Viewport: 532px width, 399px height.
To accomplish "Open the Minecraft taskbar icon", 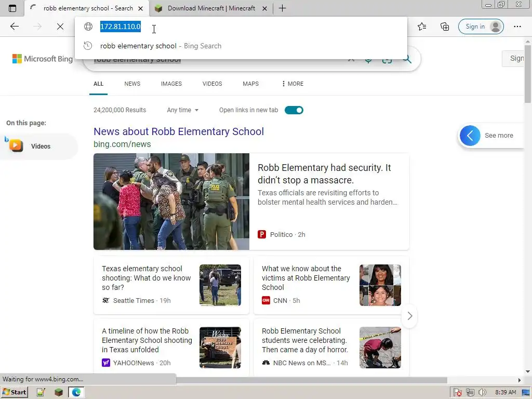I will click(58, 392).
